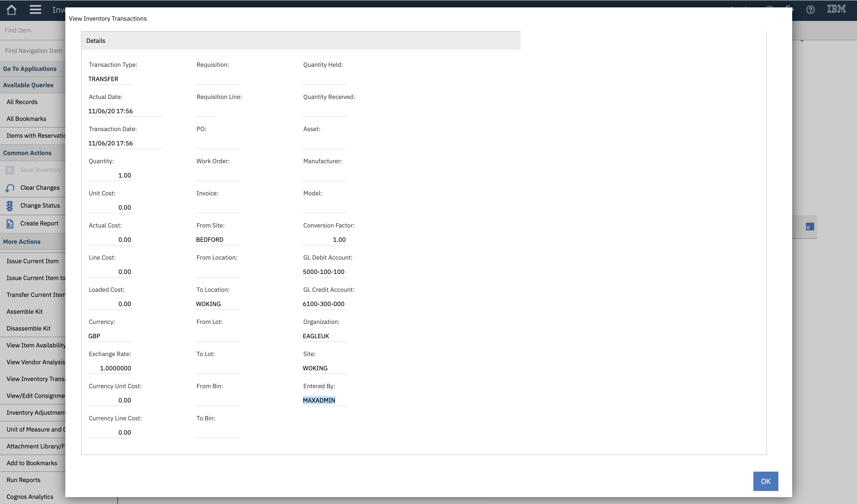Expand the Go To Applications section
The width and height of the screenshot is (857, 504).
pyautogui.click(x=30, y=69)
